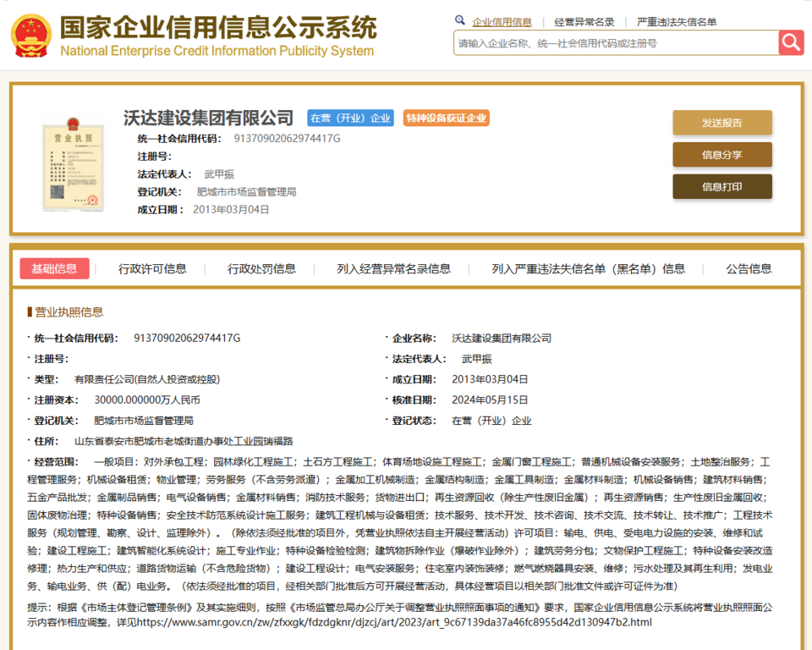Open the 行政许可信息 tab

pyautogui.click(x=152, y=269)
